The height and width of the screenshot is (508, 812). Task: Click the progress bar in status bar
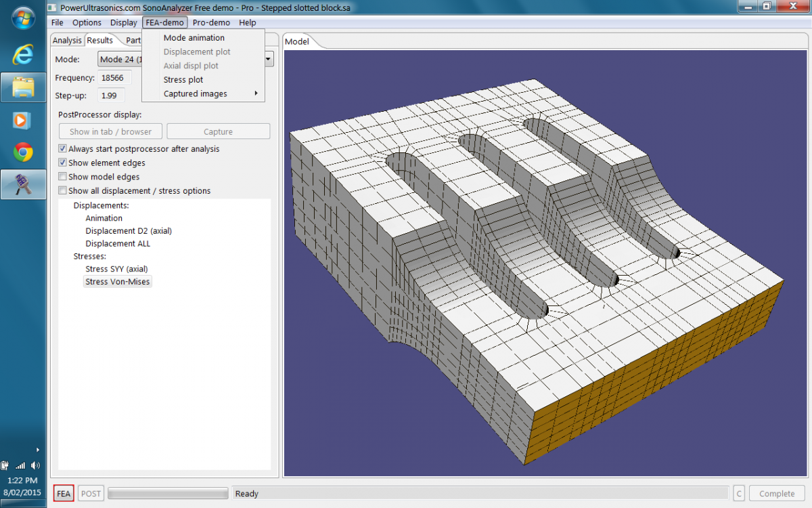point(168,494)
